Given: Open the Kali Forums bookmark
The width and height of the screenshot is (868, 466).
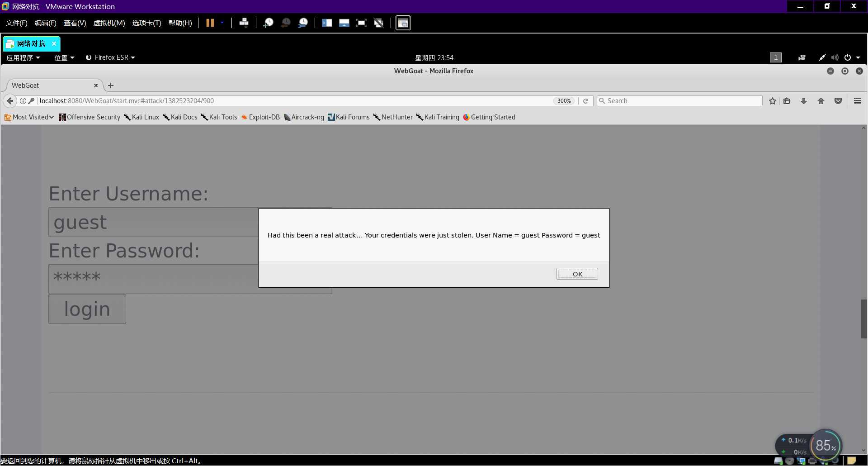Looking at the screenshot, I should click(x=349, y=117).
